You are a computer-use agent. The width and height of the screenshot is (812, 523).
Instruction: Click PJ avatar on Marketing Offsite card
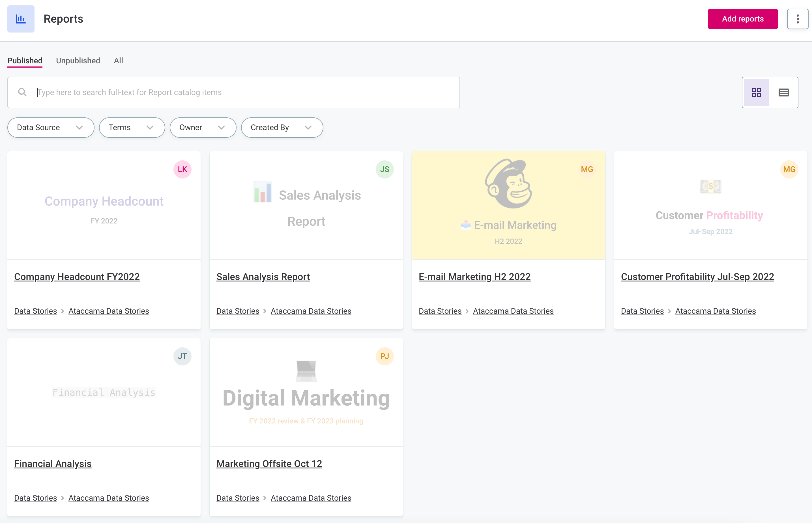click(385, 356)
